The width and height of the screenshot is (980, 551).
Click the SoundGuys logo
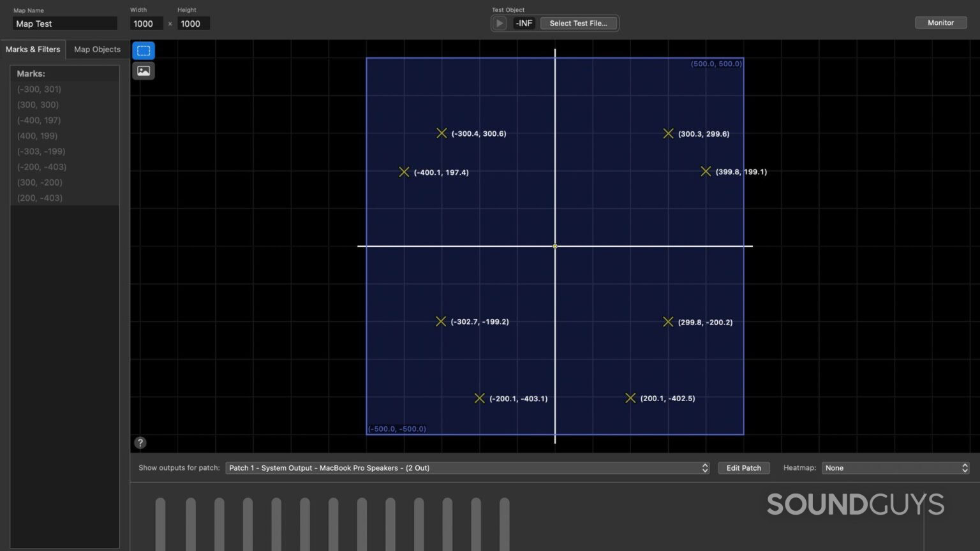pos(856,504)
